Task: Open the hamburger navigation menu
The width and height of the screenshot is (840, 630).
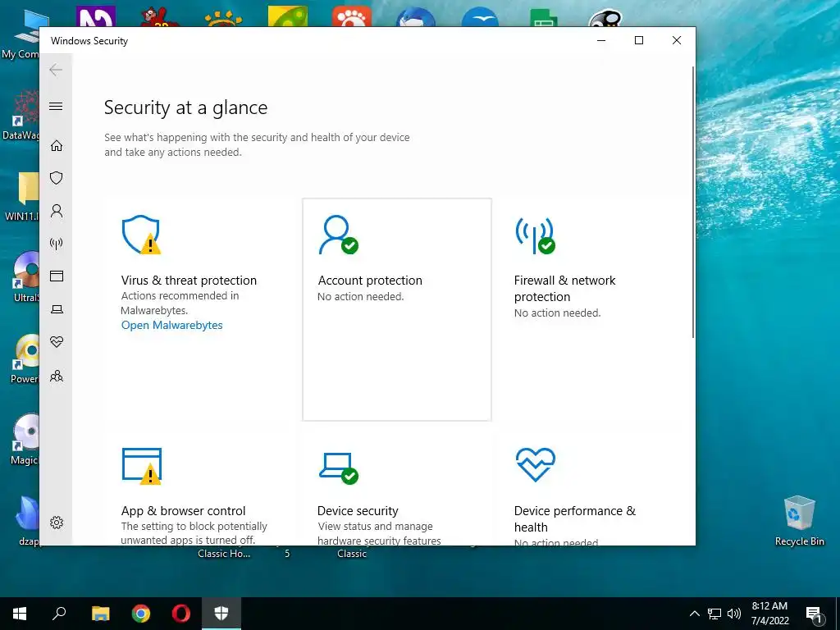Action: [x=56, y=106]
